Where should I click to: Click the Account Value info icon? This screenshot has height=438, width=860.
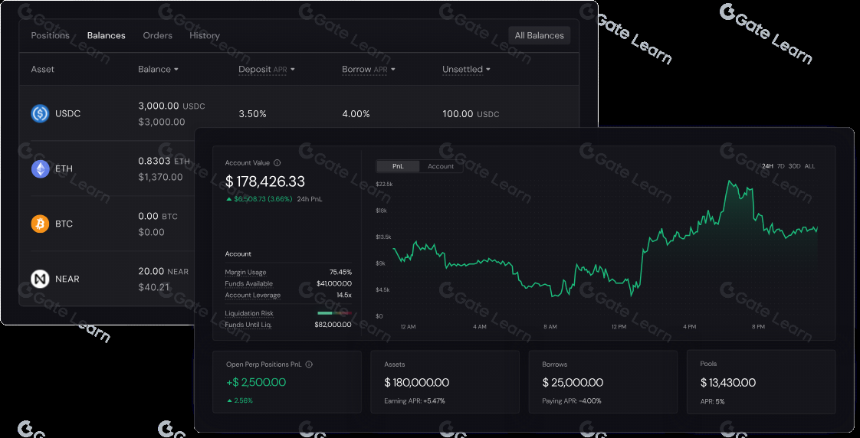277,163
